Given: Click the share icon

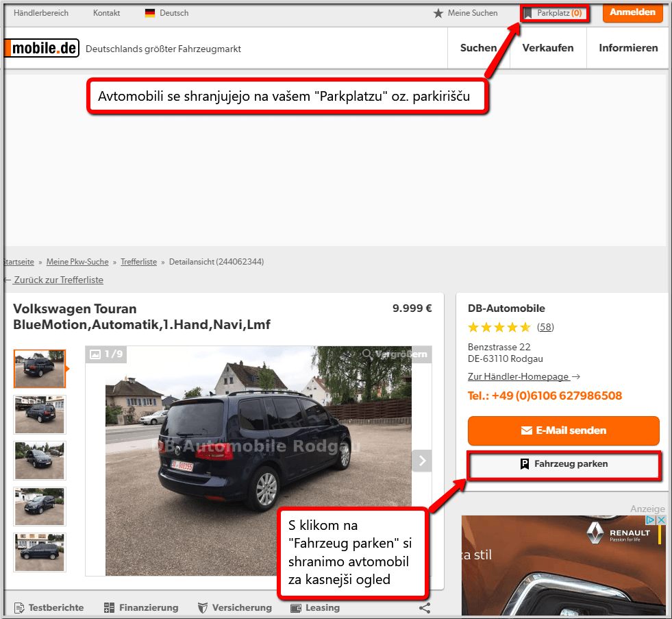Looking at the screenshot, I should [424, 608].
